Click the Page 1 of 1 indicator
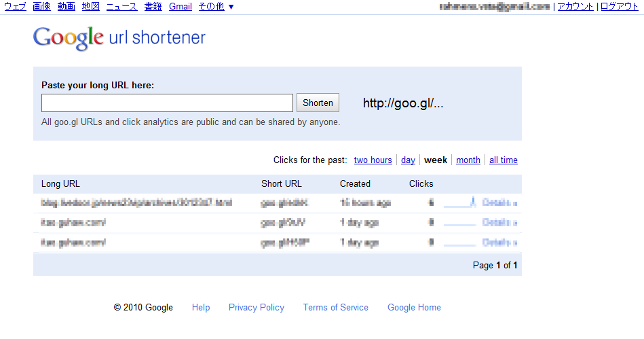Screen dimensions: 644x339 click(x=495, y=266)
